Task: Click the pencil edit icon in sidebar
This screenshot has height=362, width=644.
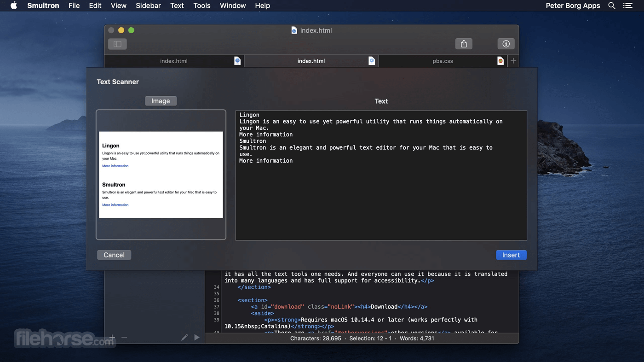Action: point(184,337)
